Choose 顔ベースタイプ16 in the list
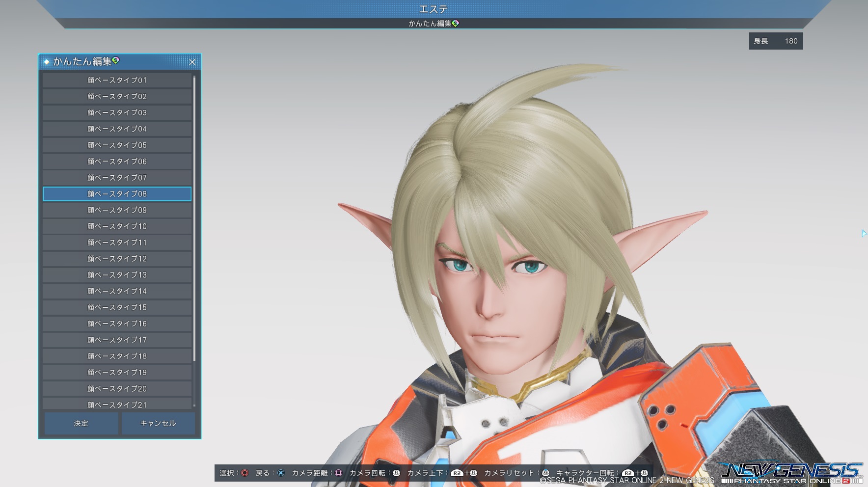Screen dimensions: 868x487 [117, 324]
